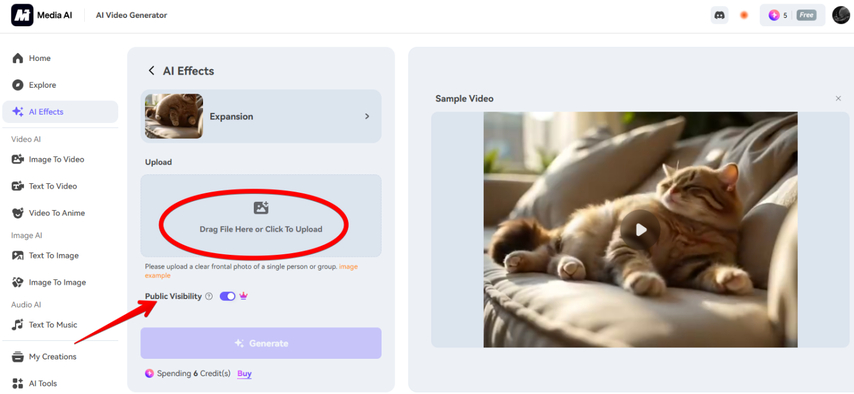Click Drag File Here or Click To Upload
The height and width of the screenshot is (394, 854).
coord(261,229)
